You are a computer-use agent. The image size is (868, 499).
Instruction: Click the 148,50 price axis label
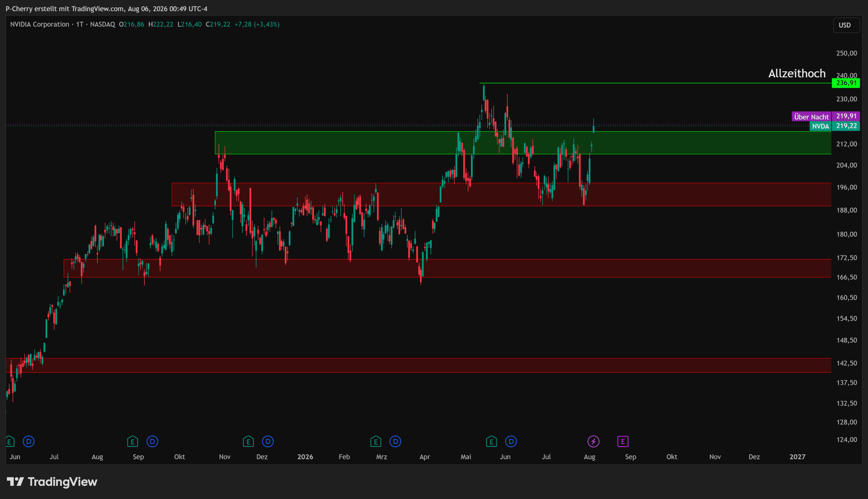pos(846,340)
